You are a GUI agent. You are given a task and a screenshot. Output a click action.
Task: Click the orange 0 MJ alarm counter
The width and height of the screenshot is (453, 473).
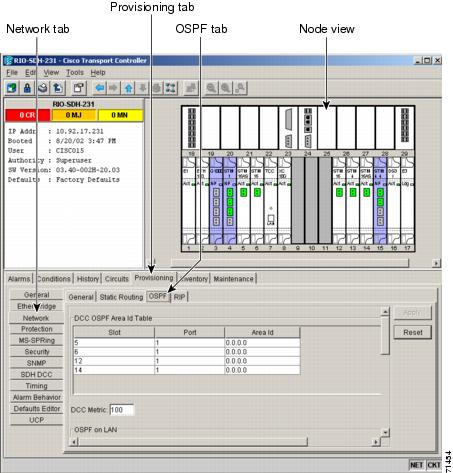74,115
